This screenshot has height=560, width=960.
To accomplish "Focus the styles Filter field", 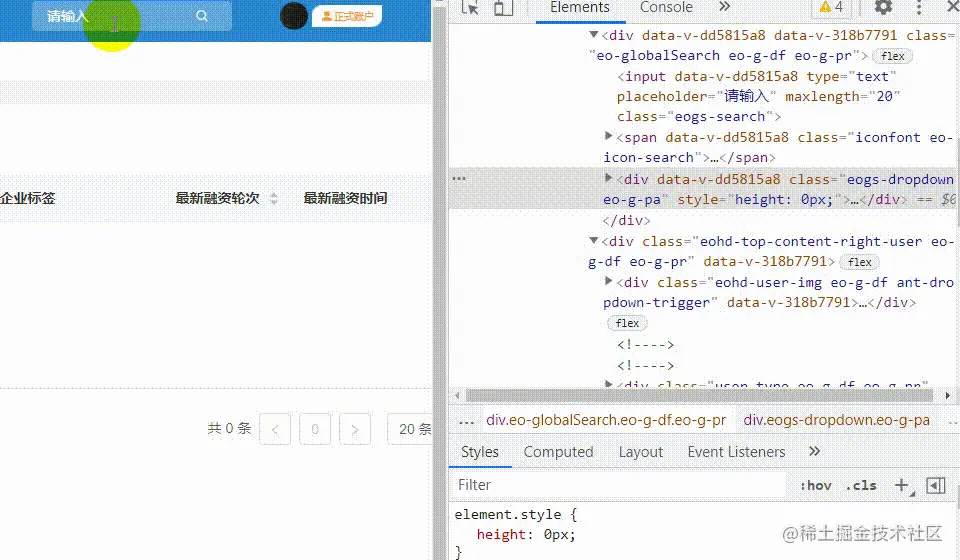I will coord(618,485).
